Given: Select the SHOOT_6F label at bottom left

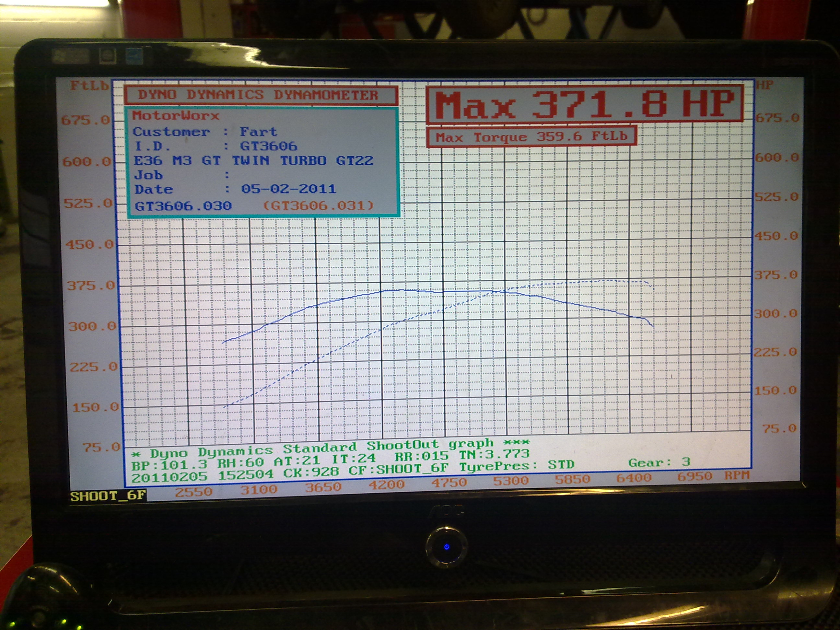Looking at the screenshot, I should click(x=108, y=496).
